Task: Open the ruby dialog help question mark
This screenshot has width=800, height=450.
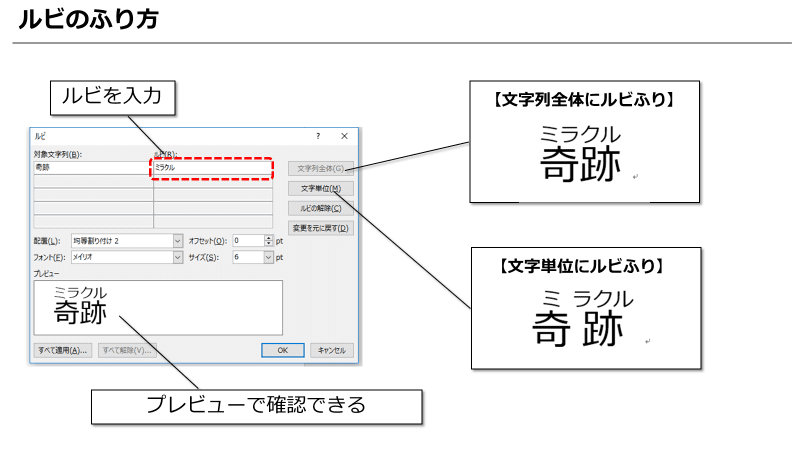Action: [318, 136]
